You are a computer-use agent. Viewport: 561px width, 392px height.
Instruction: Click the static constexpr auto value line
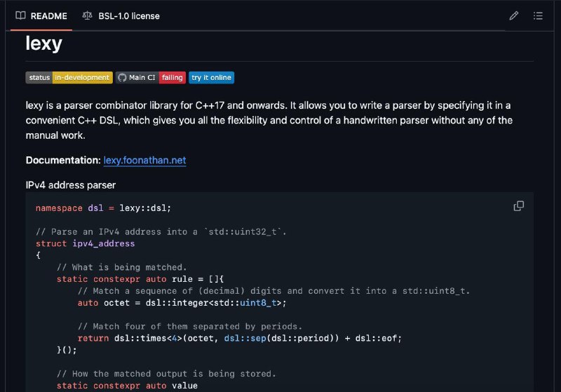(x=127, y=386)
